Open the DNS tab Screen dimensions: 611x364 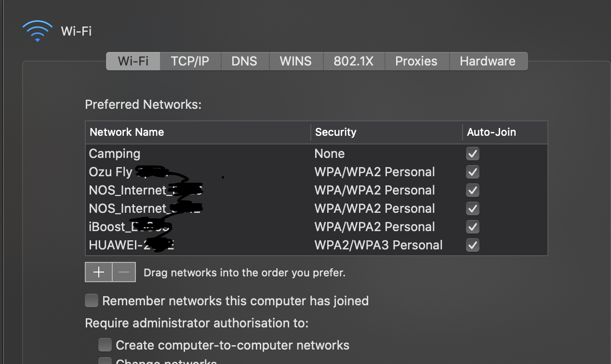point(244,61)
